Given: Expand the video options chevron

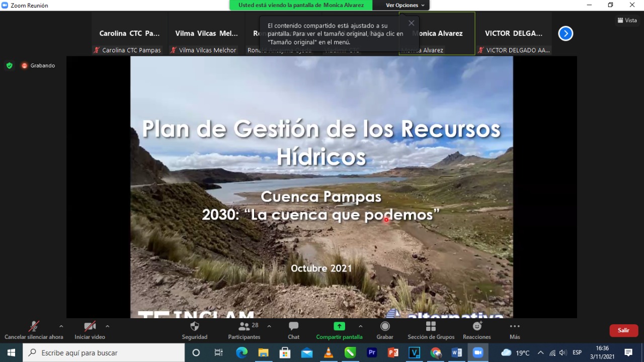Looking at the screenshot, I should click(x=107, y=326).
